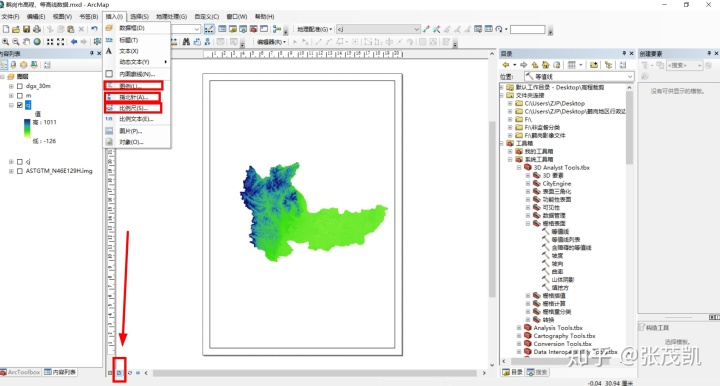Click List By Selection icon in contents
Image resolution: width=720 pixels, height=386 pixels.
[x=34, y=65]
